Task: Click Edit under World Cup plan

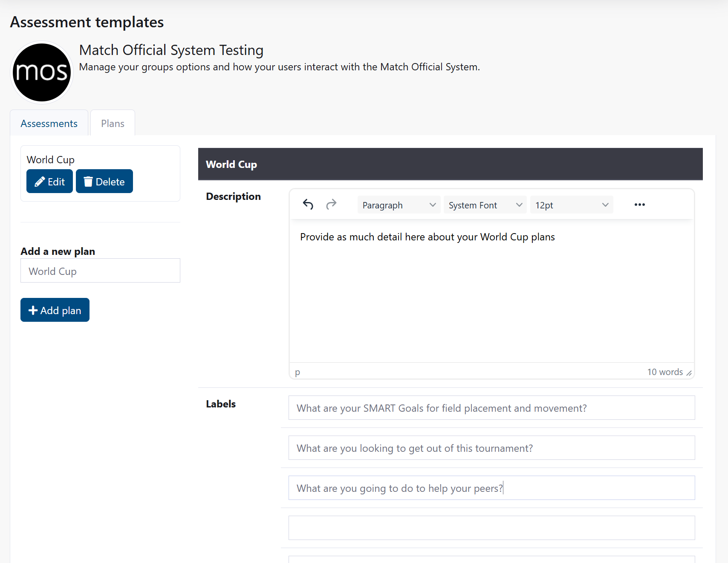Action: point(49,181)
